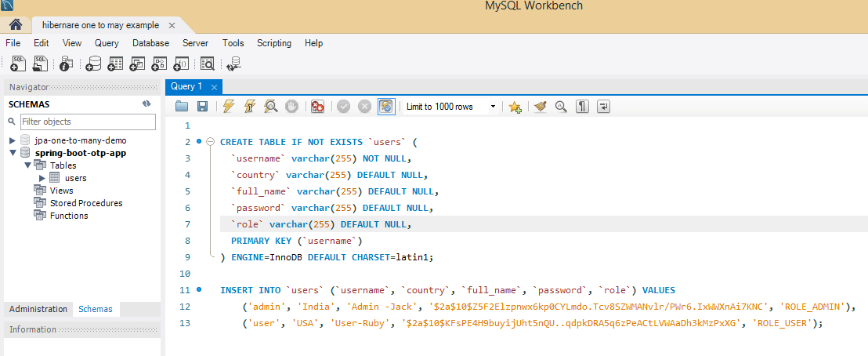Open the Limit to 1000 rows dropdown

[450, 107]
